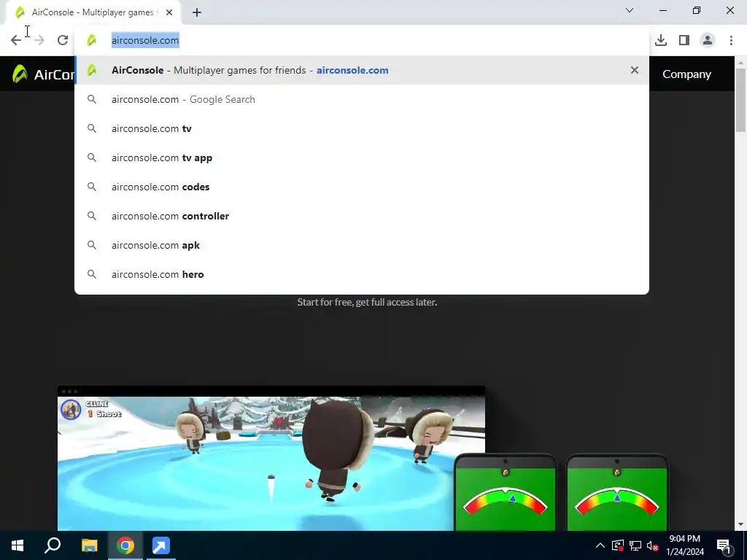Open the Company nav link

[x=686, y=74]
